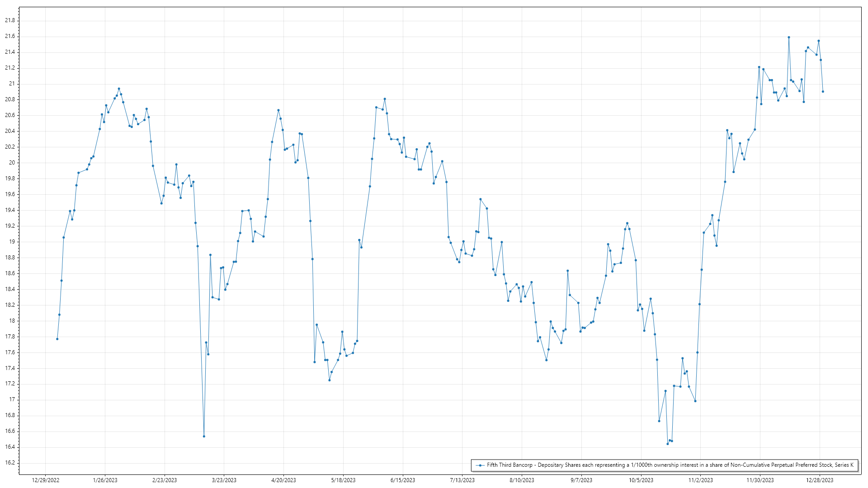Click the legend line marker icon
The width and height of the screenshot is (868, 488).
pyautogui.click(x=480, y=465)
